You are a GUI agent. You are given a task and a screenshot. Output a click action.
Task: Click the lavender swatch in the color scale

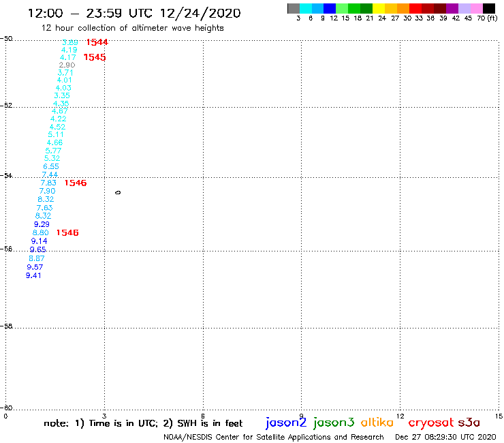click(464, 8)
